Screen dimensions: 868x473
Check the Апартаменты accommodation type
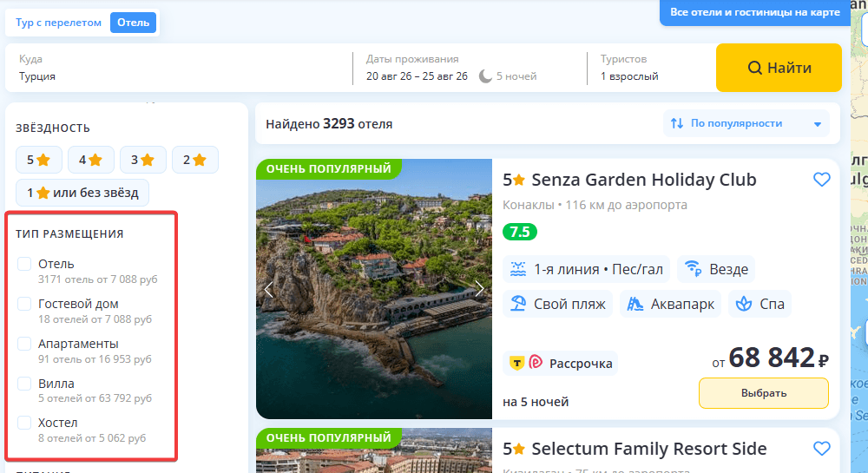[x=24, y=344]
